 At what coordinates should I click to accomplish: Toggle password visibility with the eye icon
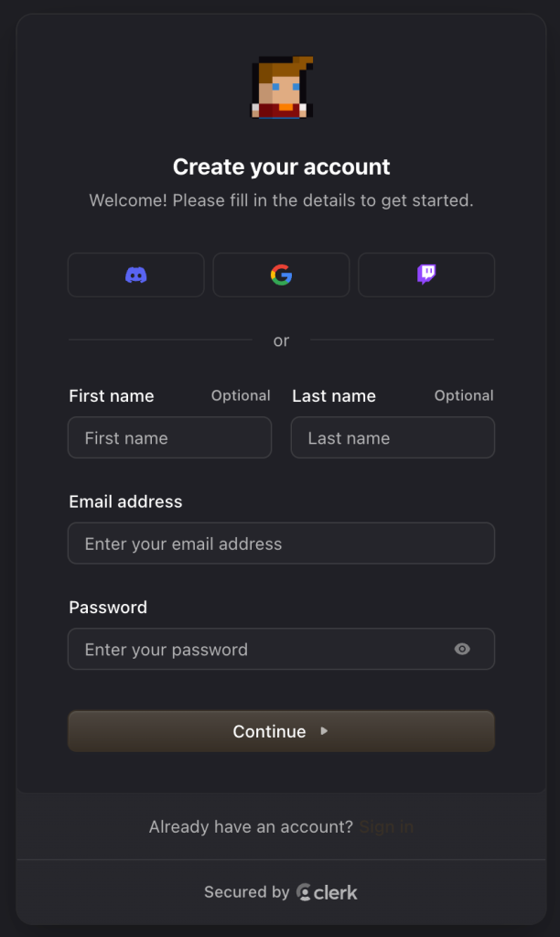(462, 649)
